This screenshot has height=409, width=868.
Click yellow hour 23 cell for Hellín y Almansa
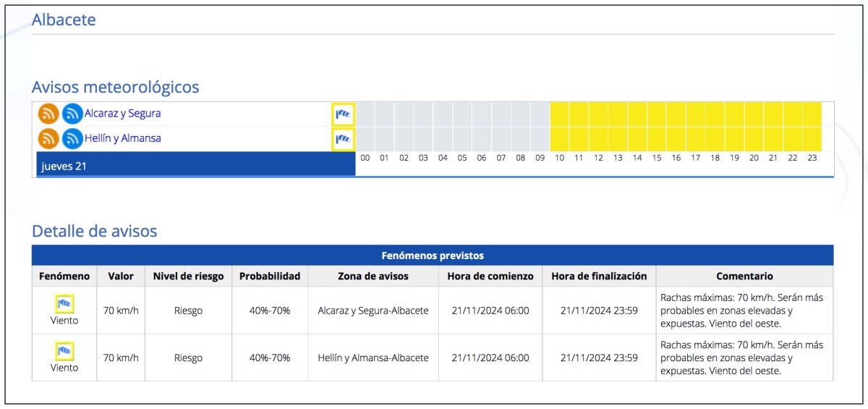812,139
